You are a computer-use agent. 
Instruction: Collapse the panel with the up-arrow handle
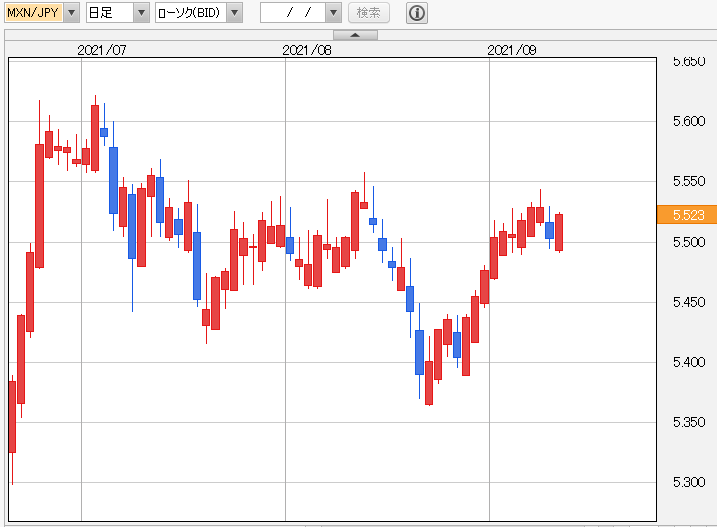[355, 35]
